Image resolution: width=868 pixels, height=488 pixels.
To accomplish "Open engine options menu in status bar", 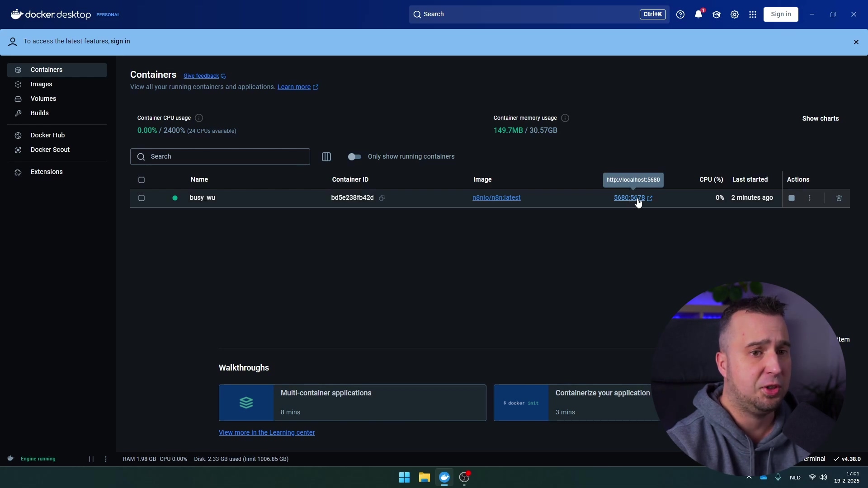I will point(106,459).
